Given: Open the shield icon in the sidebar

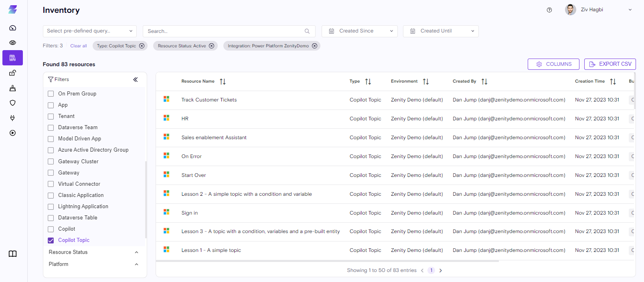Looking at the screenshot, I should 12,103.
